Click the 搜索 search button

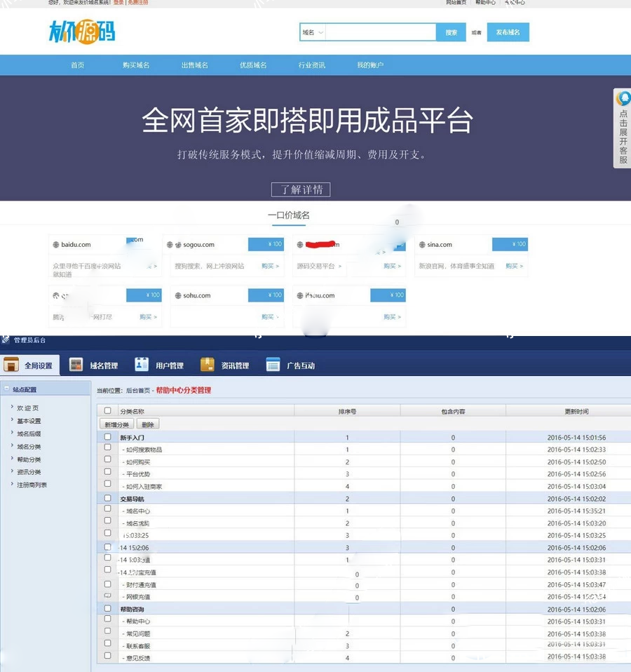point(451,32)
